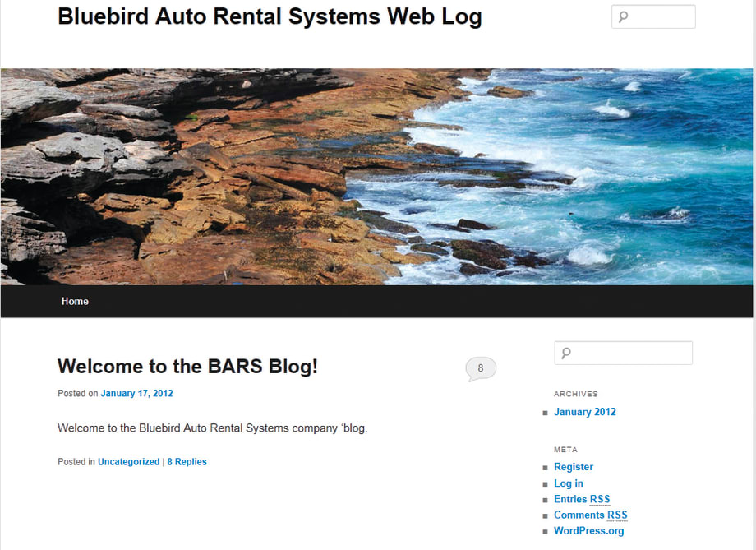Open the Bluebird Auto Rental Systems Web Log title
756x550 pixels.
[270, 17]
